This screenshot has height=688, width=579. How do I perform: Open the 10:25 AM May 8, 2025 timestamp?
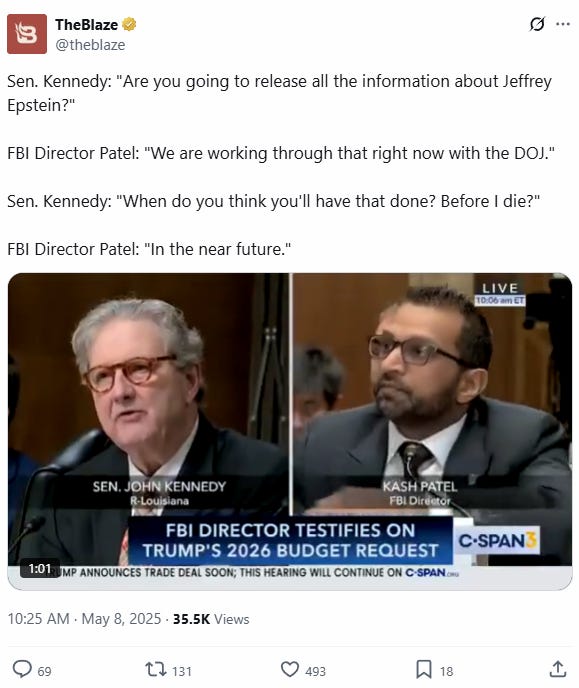[x=84, y=619]
